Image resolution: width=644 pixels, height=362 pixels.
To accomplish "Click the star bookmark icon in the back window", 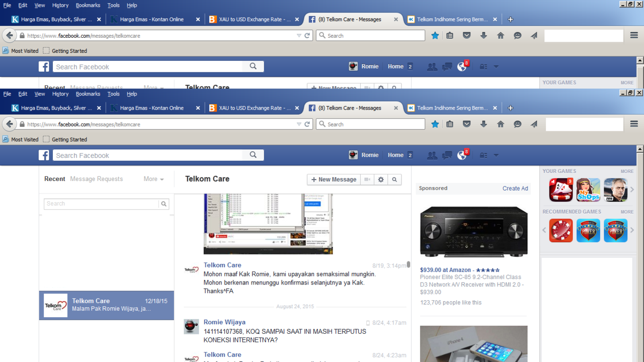I will pyautogui.click(x=435, y=36).
